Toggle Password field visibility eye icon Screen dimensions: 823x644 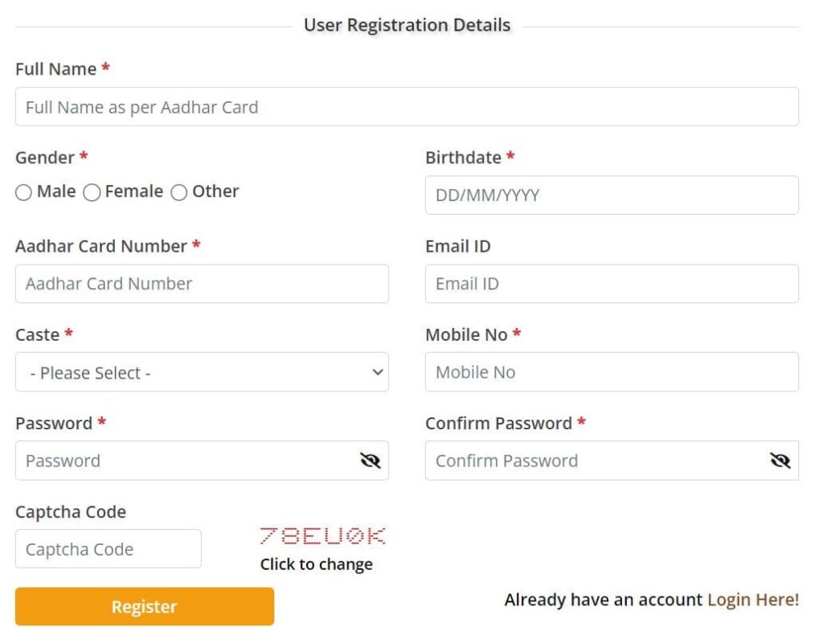click(370, 461)
